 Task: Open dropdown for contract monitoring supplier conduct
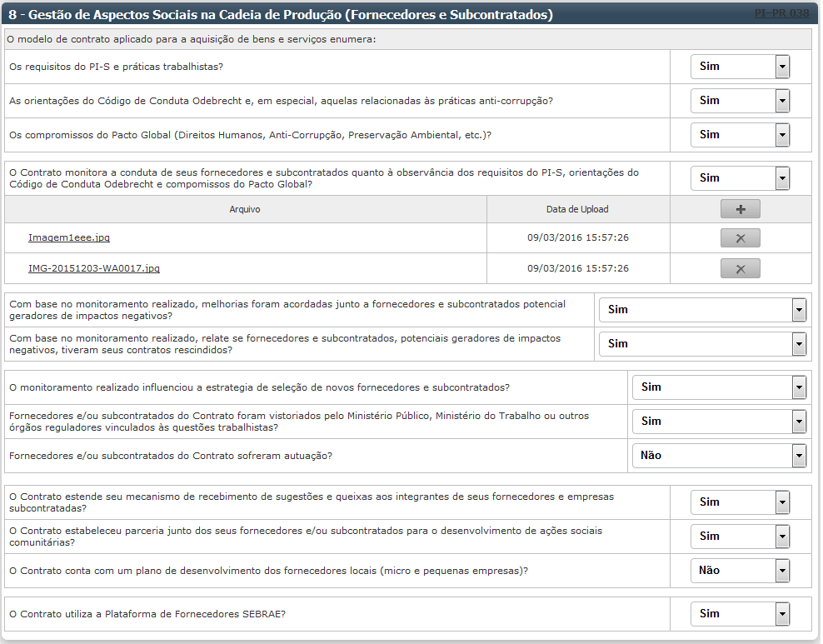(x=740, y=178)
